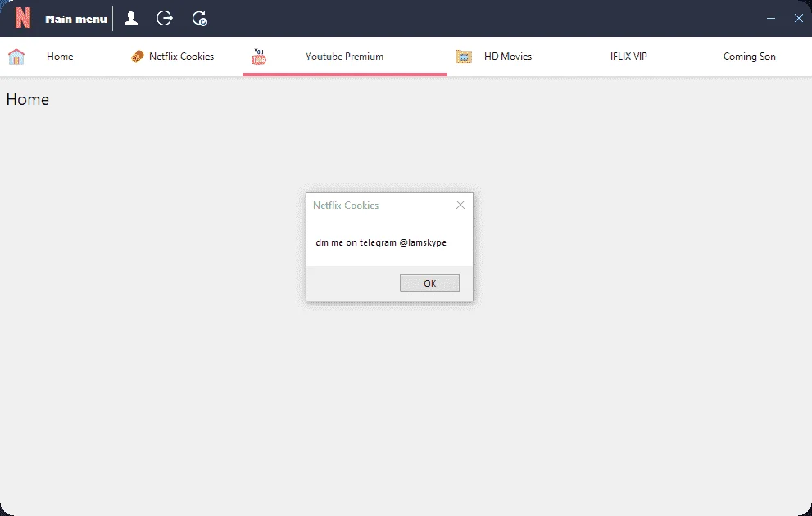The height and width of the screenshot is (516, 812).
Task: Click the refresh check icon
Action: click(199, 19)
